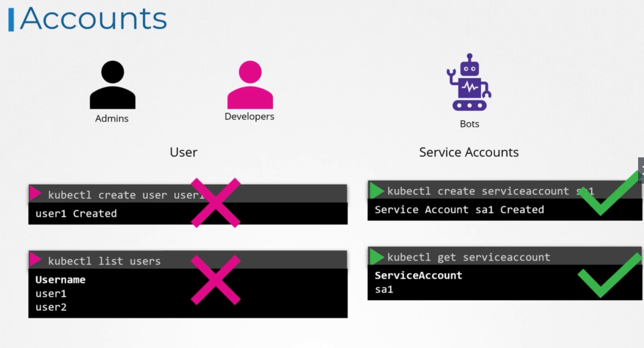Expand the side panel chevron at right edge

click(x=641, y=170)
